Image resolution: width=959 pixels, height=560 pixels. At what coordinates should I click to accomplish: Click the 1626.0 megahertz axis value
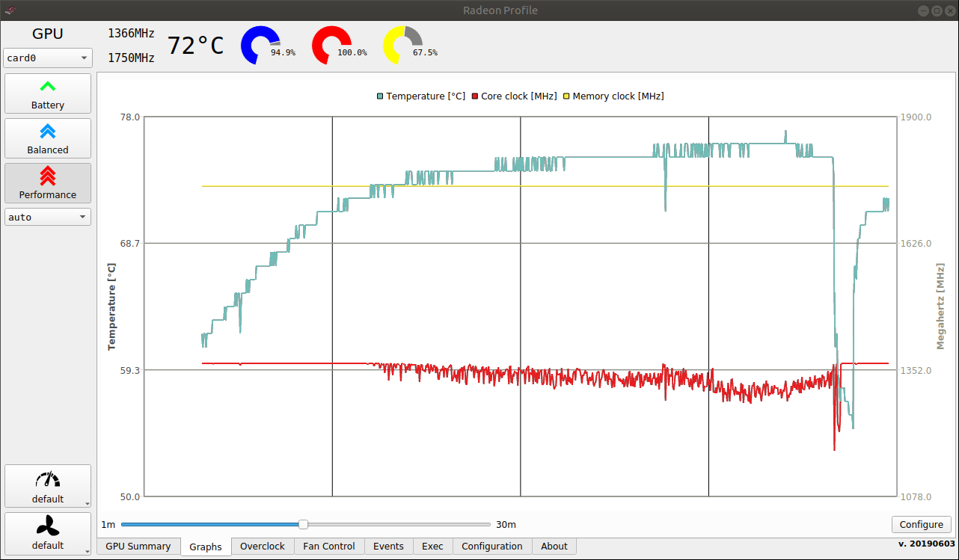(915, 244)
